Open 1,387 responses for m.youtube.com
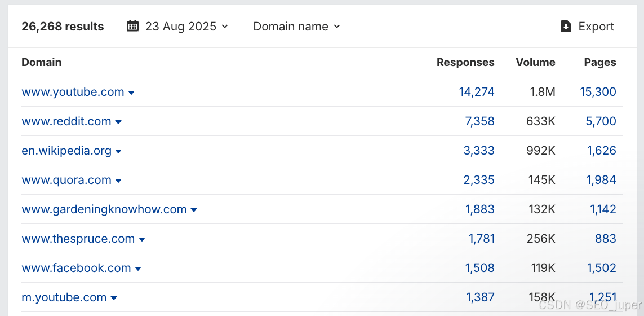This screenshot has width=644, height=316. coord(480,297)
